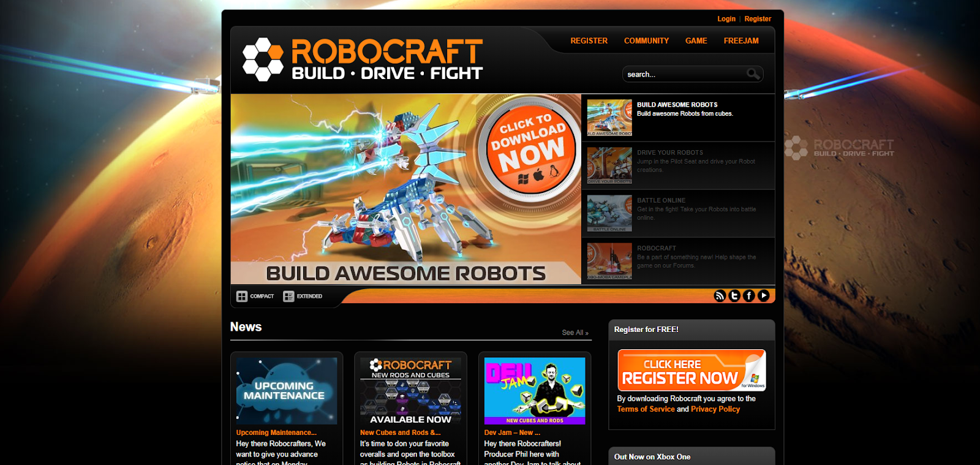
Task: Click the News section heading
Action: coord(246,327)
